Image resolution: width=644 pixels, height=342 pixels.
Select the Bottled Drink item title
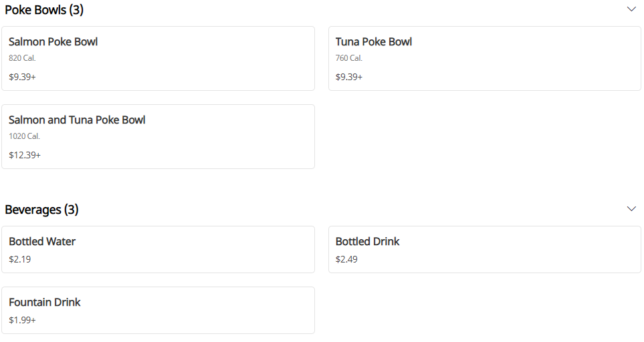[x=367, y=242]
